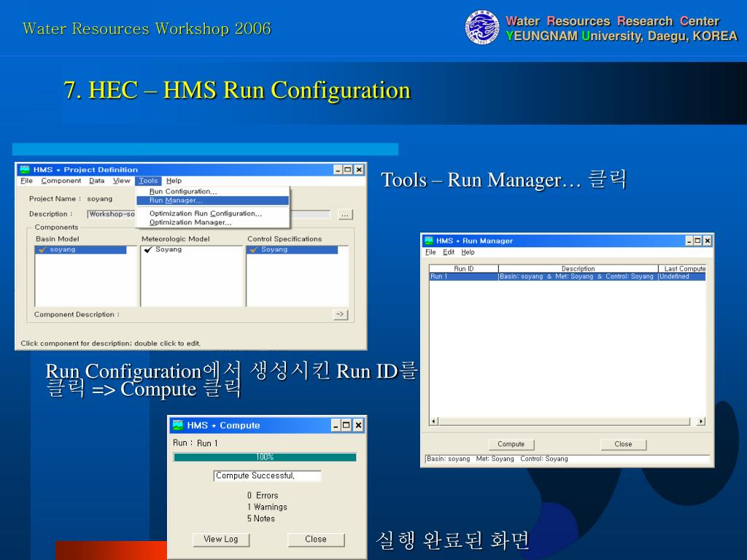Click the HMS icon in Compute title bar
Image resolution: width=747 pixels, height=560 pixels.
coord(178,425)
